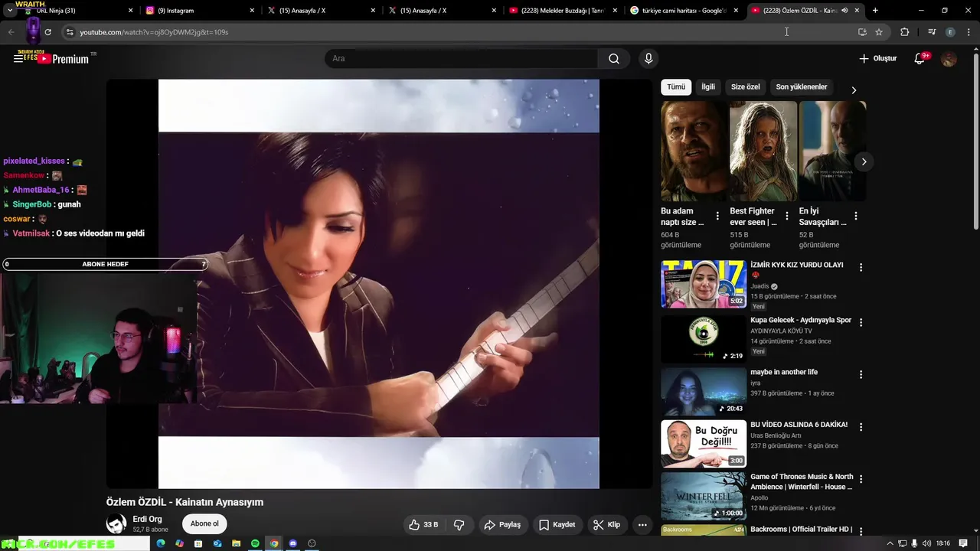Open site information icon in address bar
This screenshot has height=551, width=980.
click(x=70, y=32)
